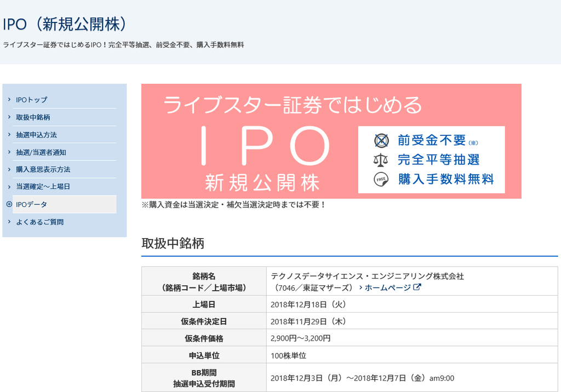Go to 抽選/当選者通知 sidebar link
Viewport: 561px width, 392px height.
pyautogui.click(x=41, y=152)
